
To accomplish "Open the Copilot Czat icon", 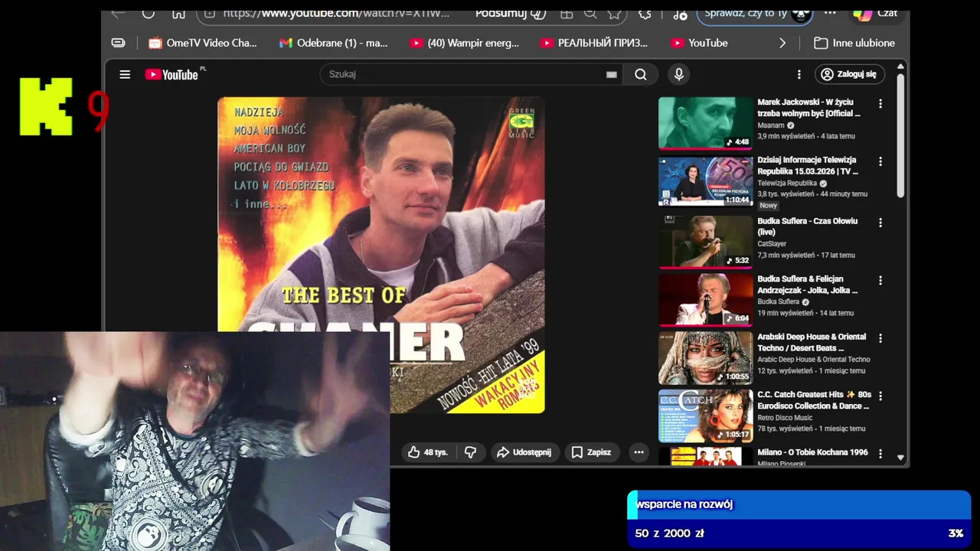I will coord(875,14).
